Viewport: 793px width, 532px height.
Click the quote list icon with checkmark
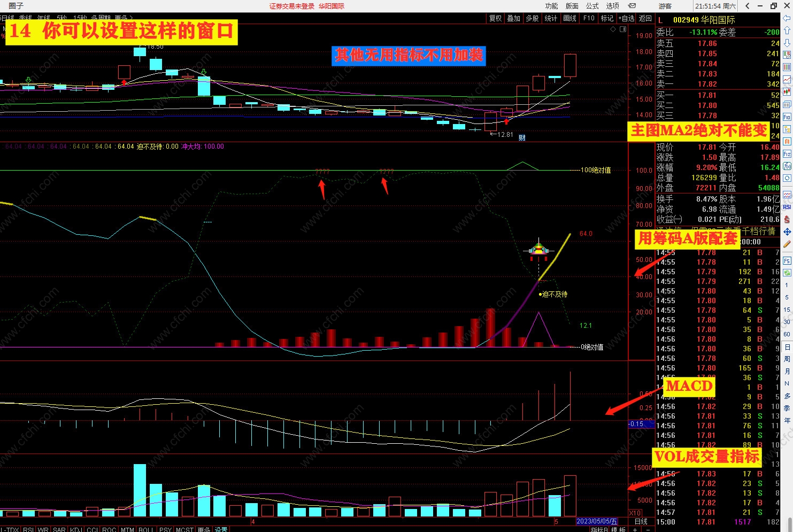click(787, 55)
